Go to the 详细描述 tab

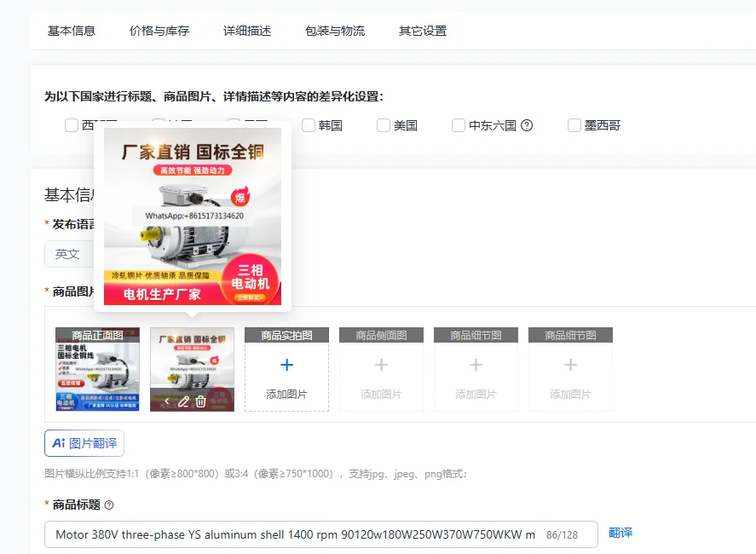tap(247, 31)
